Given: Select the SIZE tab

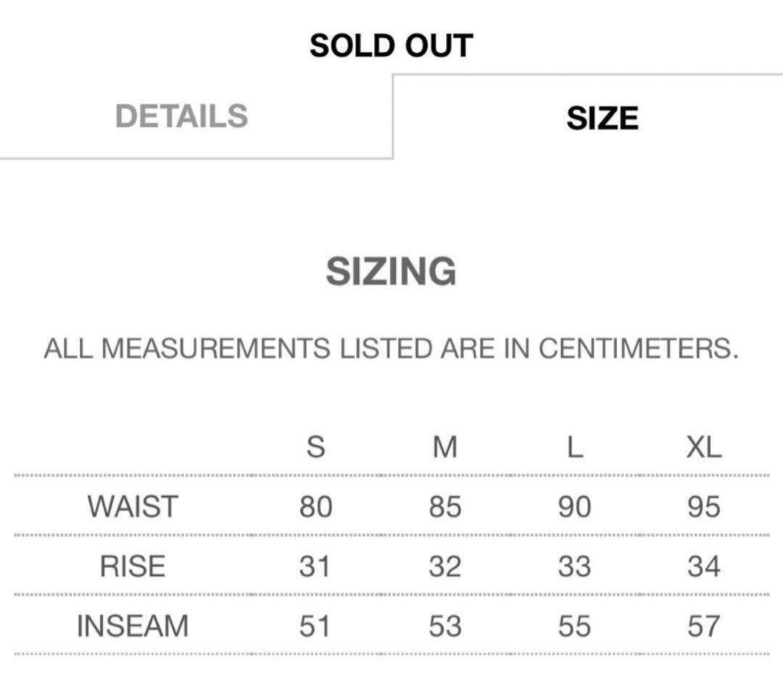Looking at the screenshot, I should (602, 118).
